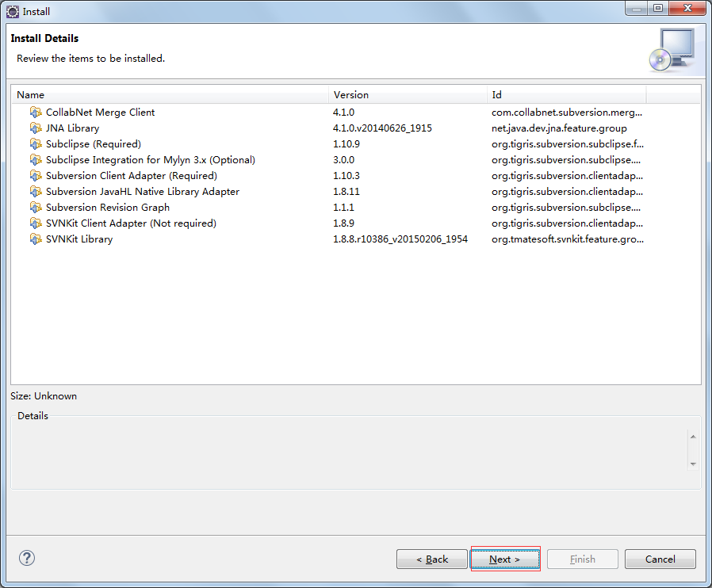Click the icon beside Subversion Client Adapter (Required)
Viewport: 712px width, 588px height.
tap(36, 176)
